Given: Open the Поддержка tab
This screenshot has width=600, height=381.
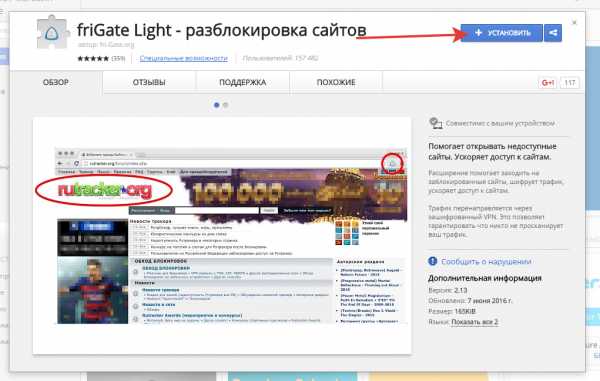Looking at the screenshot, I should click(243, 82).
